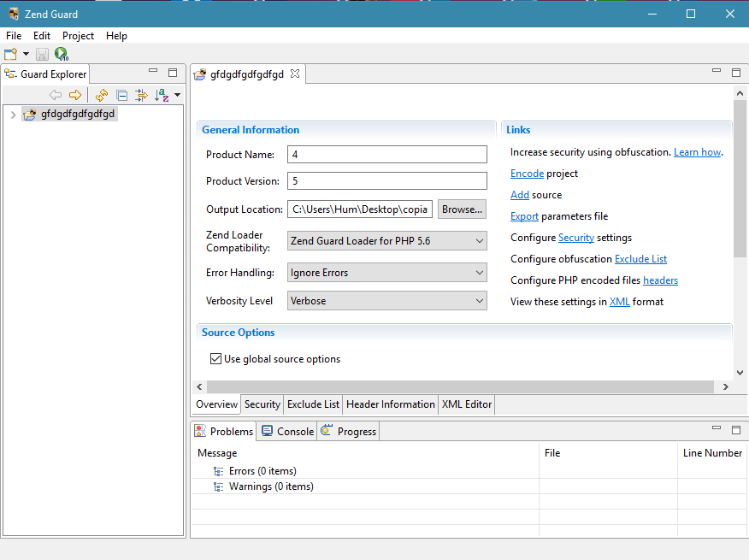This screenshot has width=749, height=560.
Task: Maximize the Problems panel
Action: 736,429
